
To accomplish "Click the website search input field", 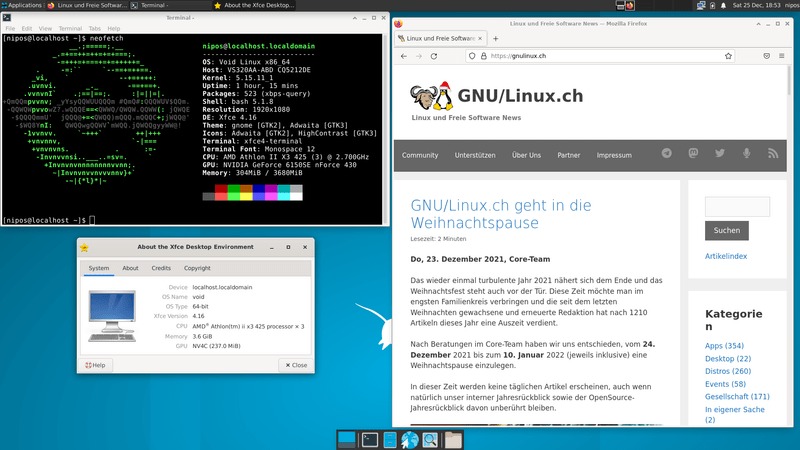I will [x=737, y=207].
